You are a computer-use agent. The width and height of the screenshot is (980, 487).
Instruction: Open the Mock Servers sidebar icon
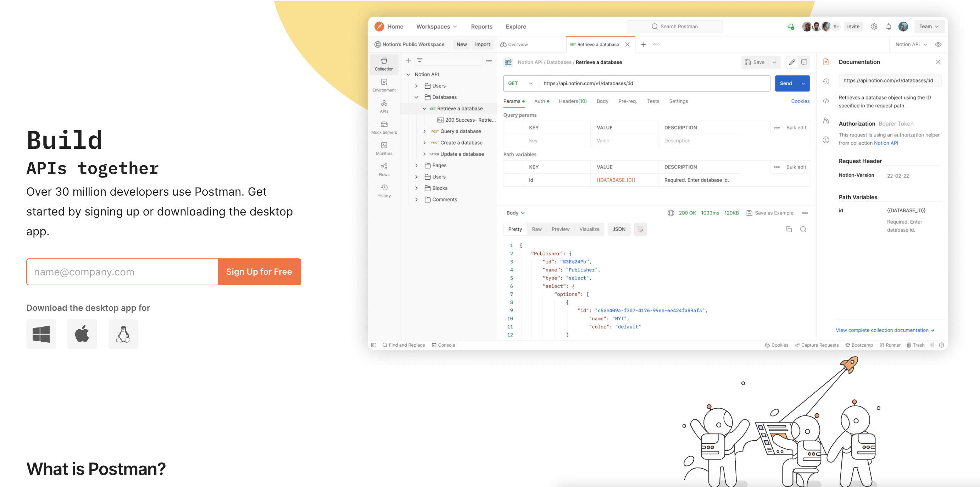tap(384, 127)
